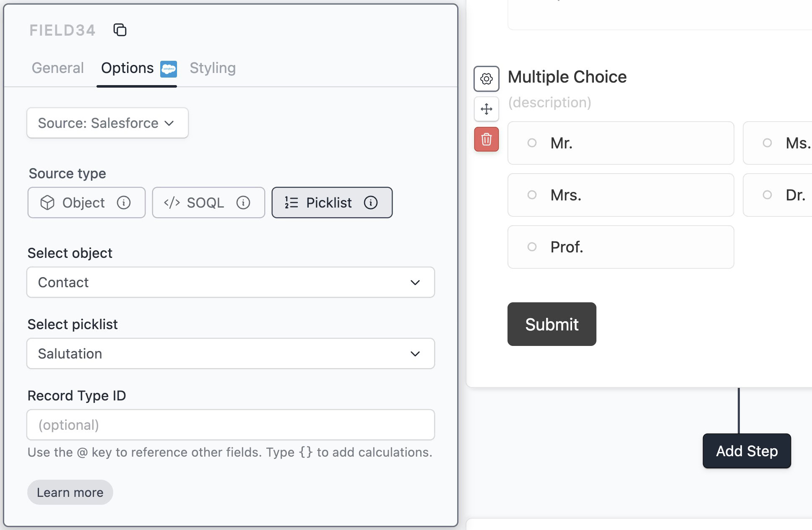
Task: Click the move handle icon for Multiple Choice
Action: click(x=487, y=109)
